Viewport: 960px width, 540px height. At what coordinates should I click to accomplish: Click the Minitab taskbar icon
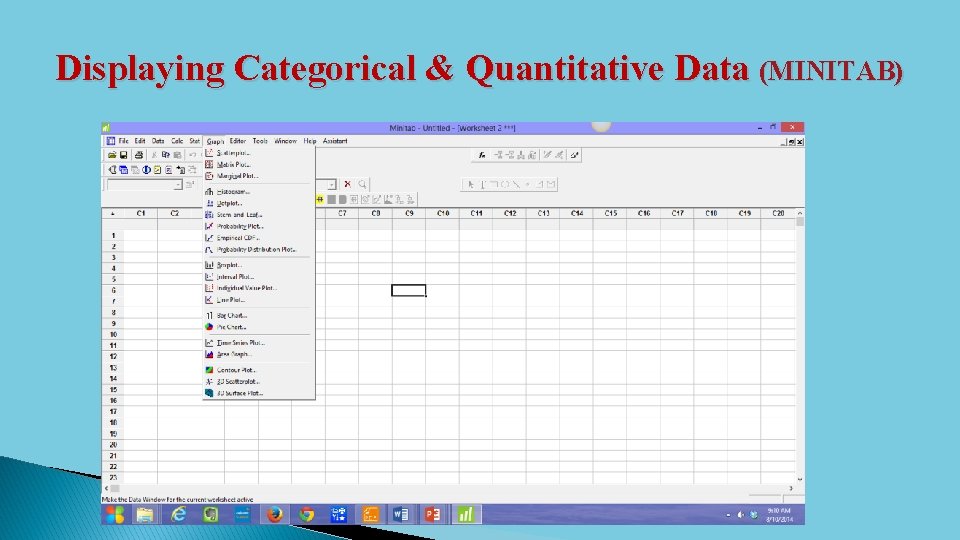pyautogui.click(x=466, y=515)
